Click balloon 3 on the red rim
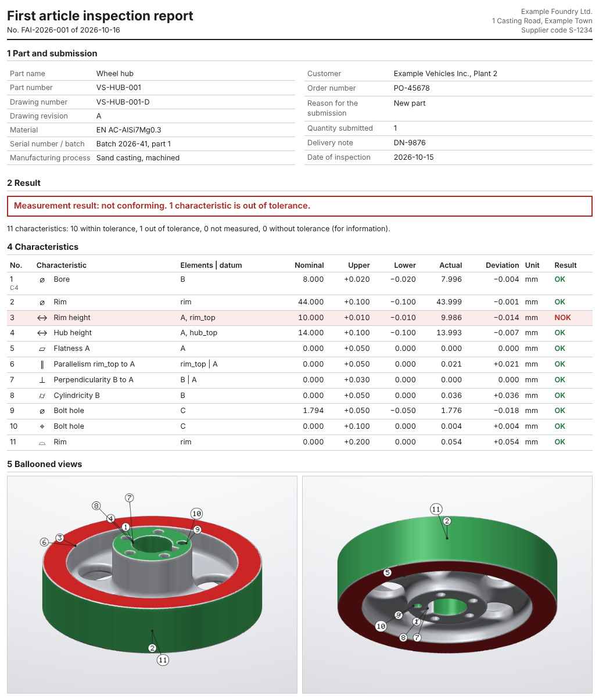599x700 pixels. pos(59,538)
